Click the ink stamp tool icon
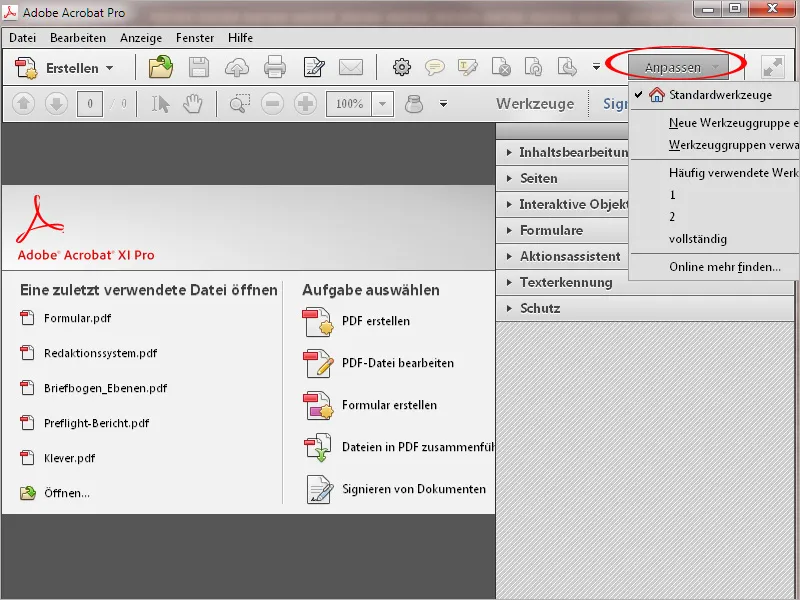Image resolution: width=800 pixels, height=600 pixels. (x=414, y=104)
